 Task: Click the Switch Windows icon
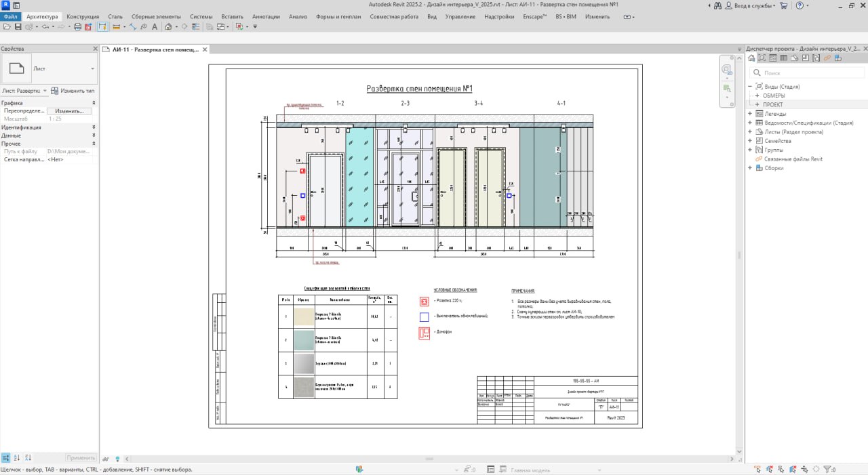point(220,27)
